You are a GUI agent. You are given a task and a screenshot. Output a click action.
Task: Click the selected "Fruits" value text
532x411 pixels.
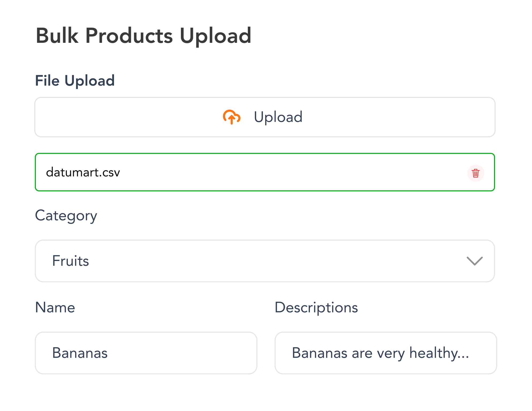71,261
